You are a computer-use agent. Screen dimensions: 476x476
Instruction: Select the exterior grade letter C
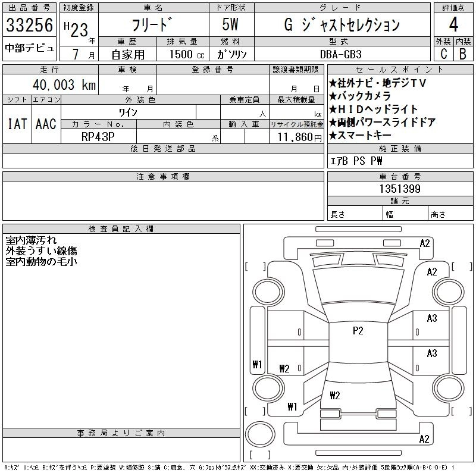444,54
